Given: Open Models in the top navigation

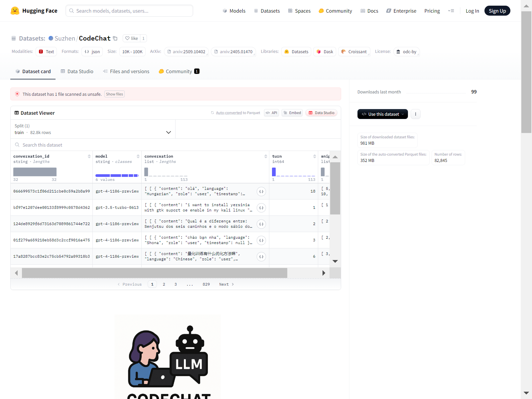Looking at the screenshot, I should tap(234, 11).
